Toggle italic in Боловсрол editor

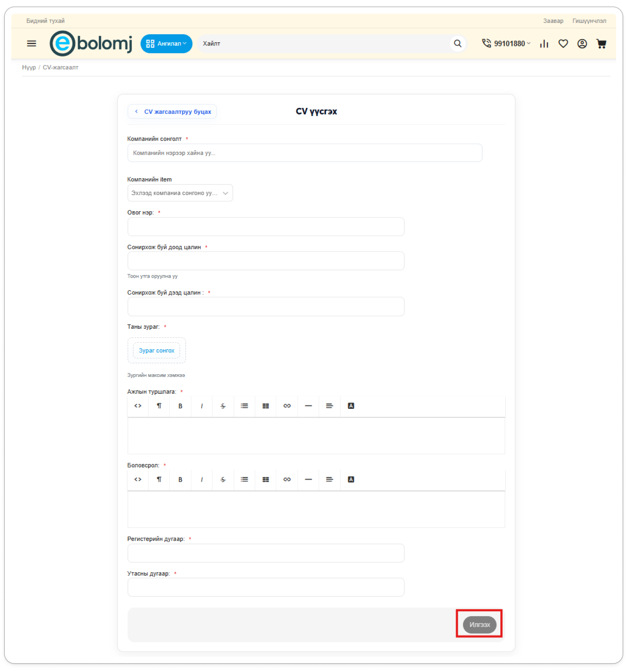pyautogui.click(x=201, y=479)
